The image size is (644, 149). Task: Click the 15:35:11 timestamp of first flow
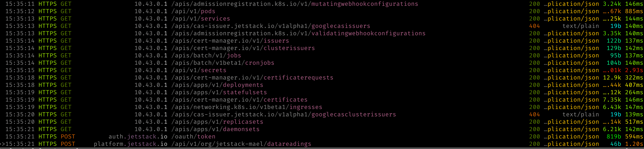20,4
